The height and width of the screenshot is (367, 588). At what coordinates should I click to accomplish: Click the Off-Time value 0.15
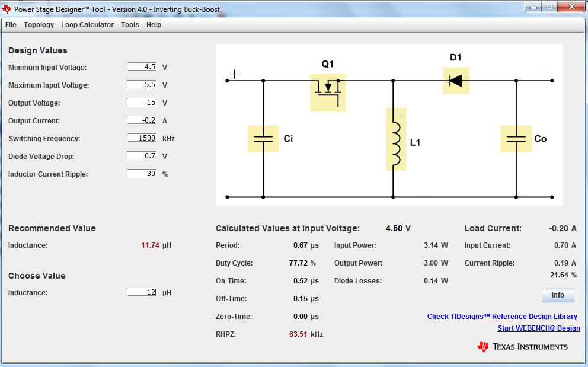click(301, 299)
